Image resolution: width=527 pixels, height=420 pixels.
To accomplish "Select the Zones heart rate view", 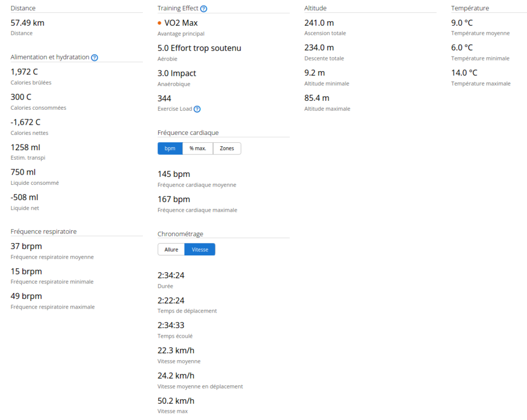I will point(227,148).
